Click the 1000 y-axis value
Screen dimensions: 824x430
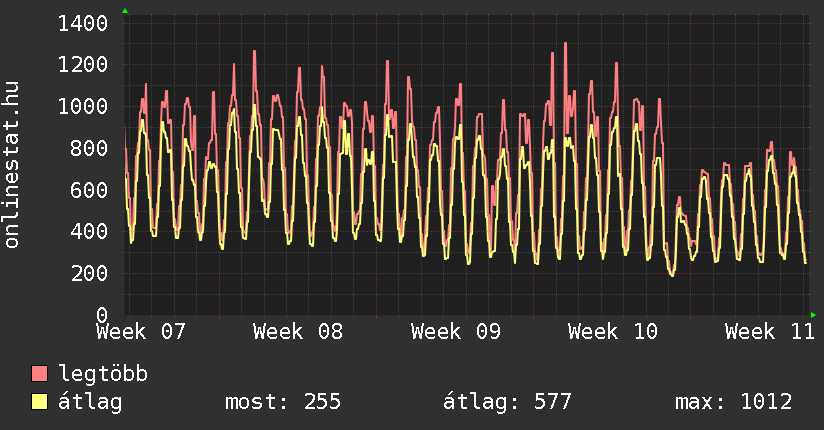[x=84, y=106]
